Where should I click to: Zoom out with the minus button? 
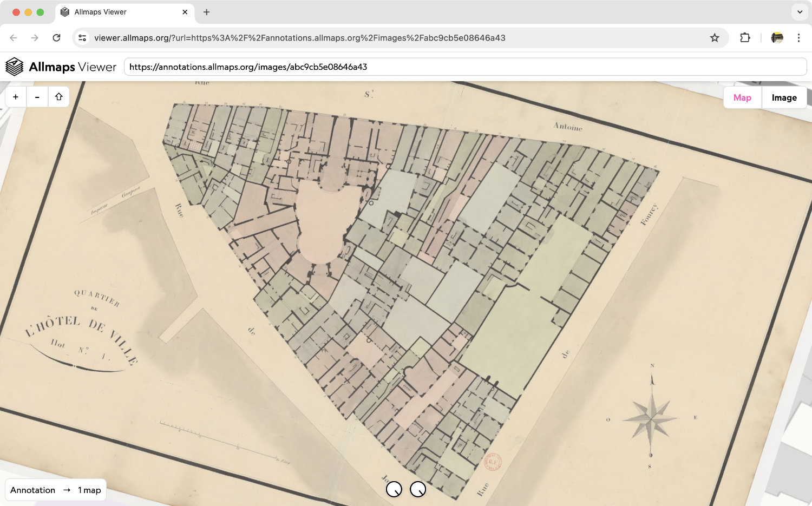coord(37,97)
